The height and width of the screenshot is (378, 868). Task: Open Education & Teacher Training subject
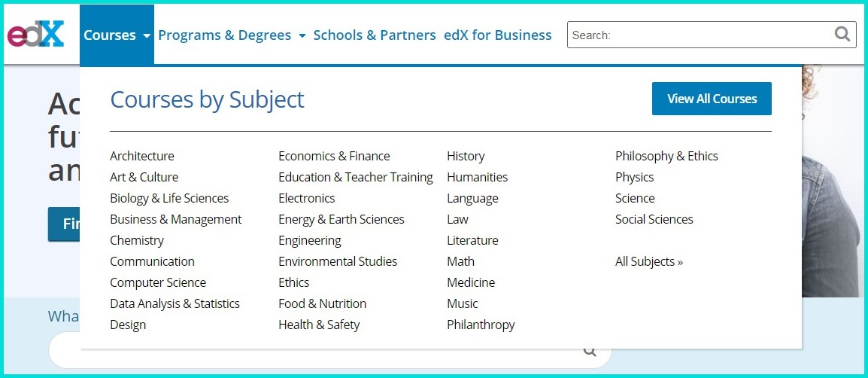point(356,177)
